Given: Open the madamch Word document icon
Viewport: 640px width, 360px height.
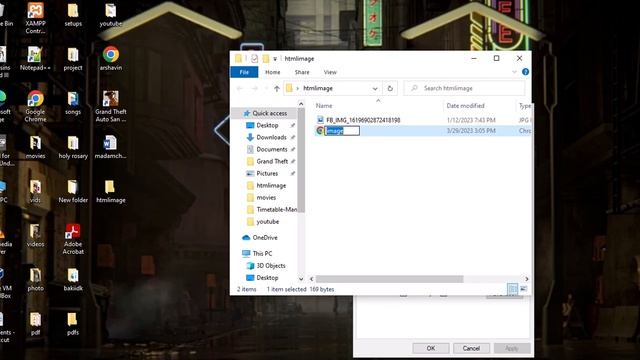Looking at the screenshot, I should tap(111, 147).
